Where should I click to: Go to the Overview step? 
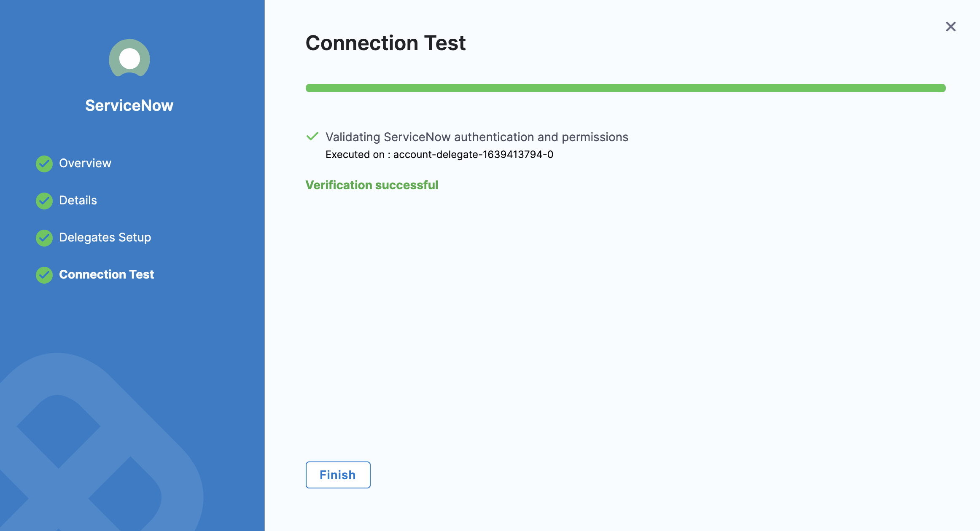point(85,164)
